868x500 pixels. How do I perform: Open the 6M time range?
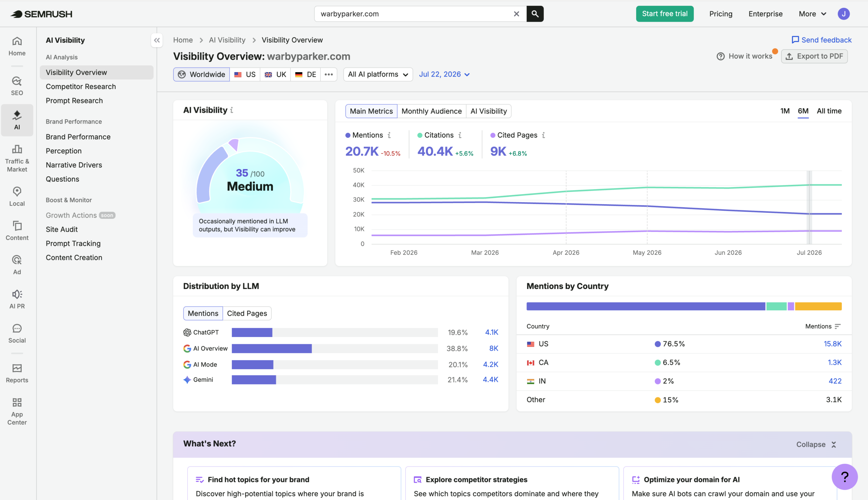[x=803, y=111]
